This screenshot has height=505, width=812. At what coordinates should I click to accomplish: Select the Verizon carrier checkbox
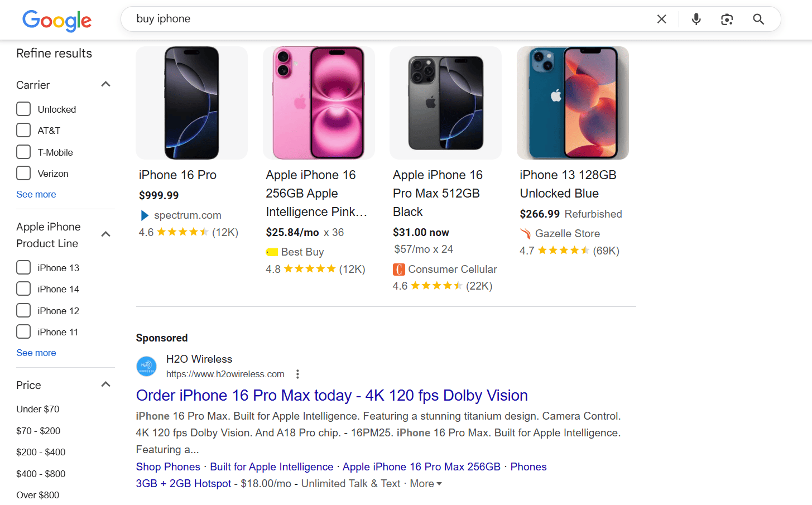[x=23, y=173]
